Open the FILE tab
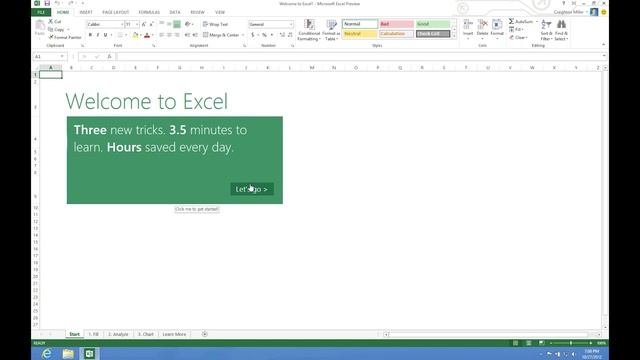640x360 pixels. tap(41, 12)
